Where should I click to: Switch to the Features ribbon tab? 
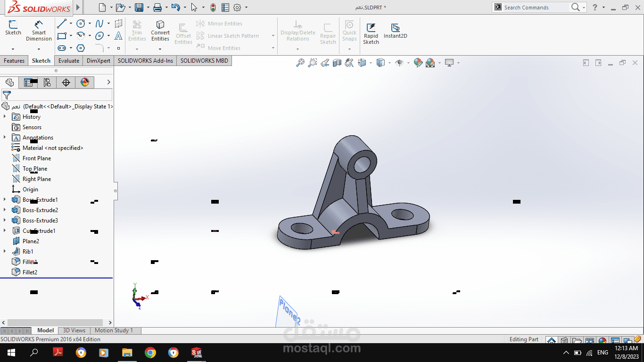coord(14,61)
